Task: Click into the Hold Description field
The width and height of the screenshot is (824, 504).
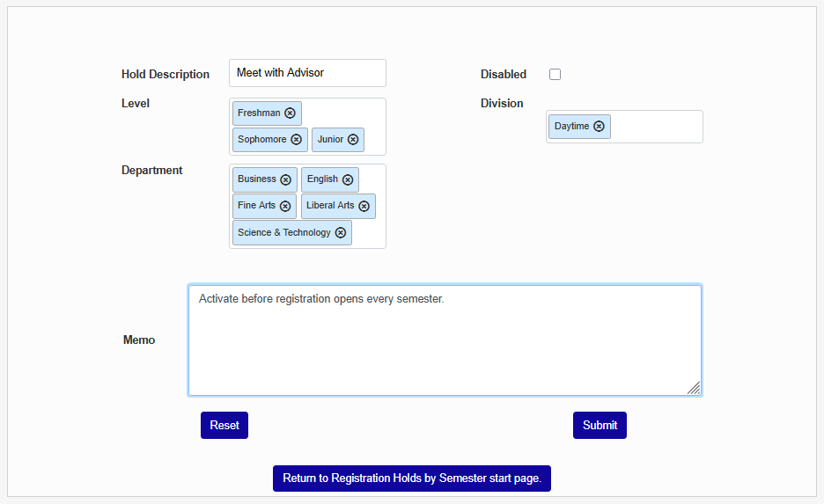Action: point(307,73)
